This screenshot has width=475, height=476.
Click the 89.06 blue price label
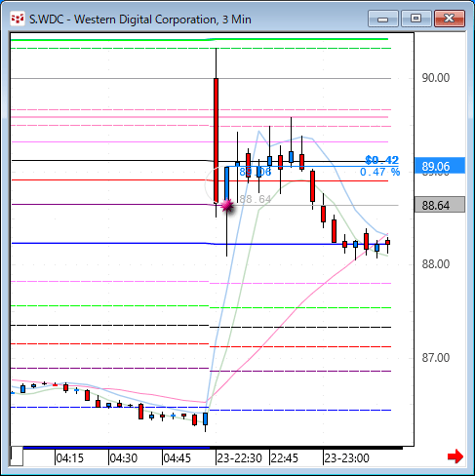coord(440,166)
